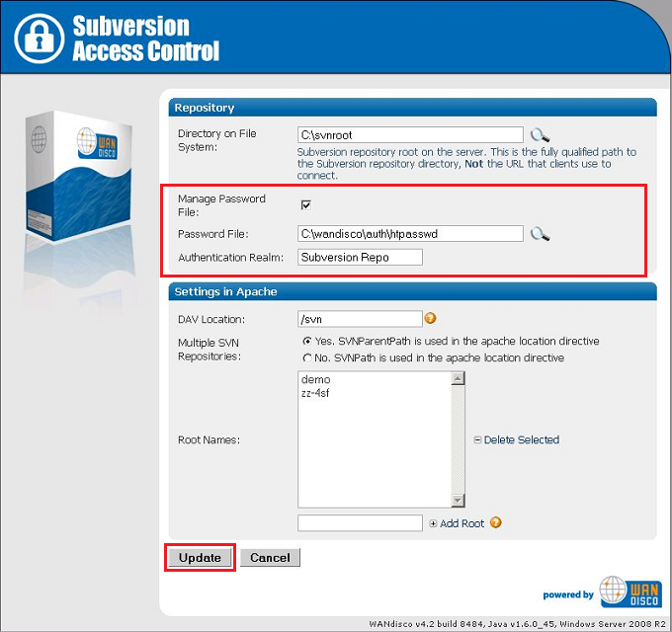Focus the Directory on File System field
The height and width of the screenshot is (632, 672).
[x=410, y=135]
